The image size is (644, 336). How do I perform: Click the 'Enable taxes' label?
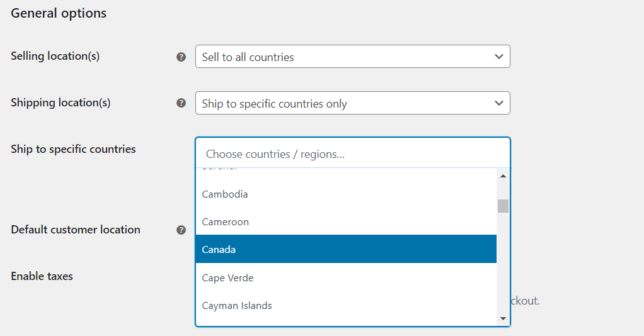[x=42, y=276]
